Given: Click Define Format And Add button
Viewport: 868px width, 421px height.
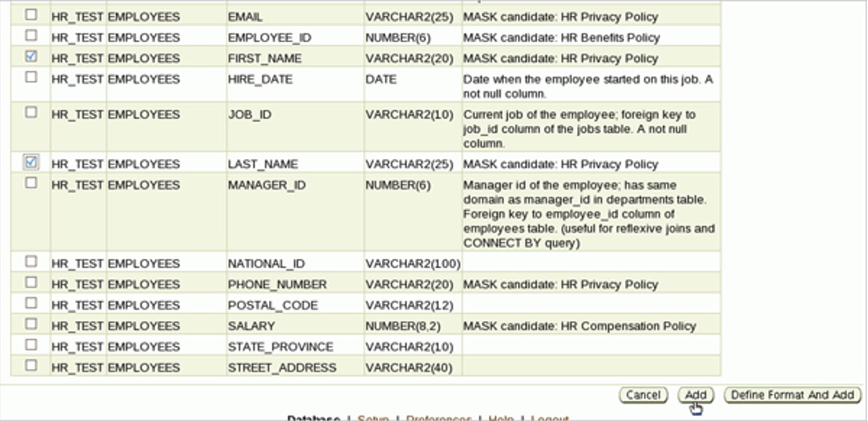Looking at the screenshot, I should coord(792,395).
